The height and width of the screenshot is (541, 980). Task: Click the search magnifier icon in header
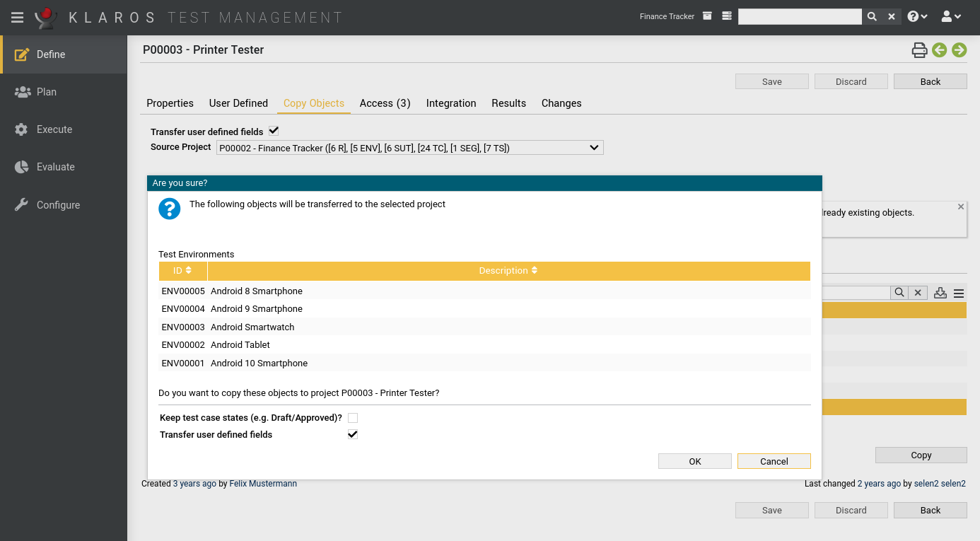pos(872,17)
